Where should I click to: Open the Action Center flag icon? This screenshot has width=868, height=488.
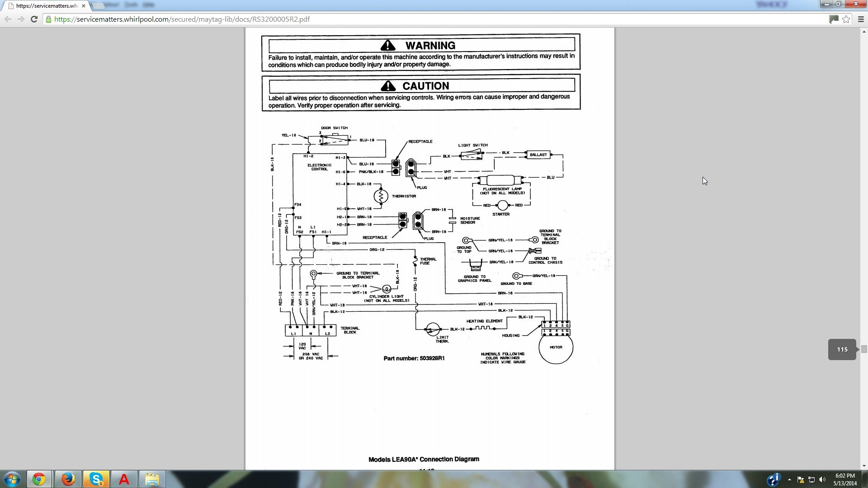pos(801,479)
